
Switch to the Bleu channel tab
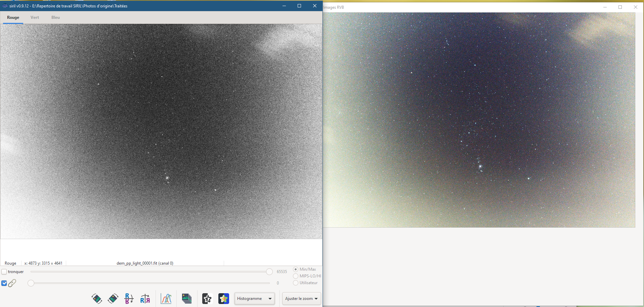55,17
